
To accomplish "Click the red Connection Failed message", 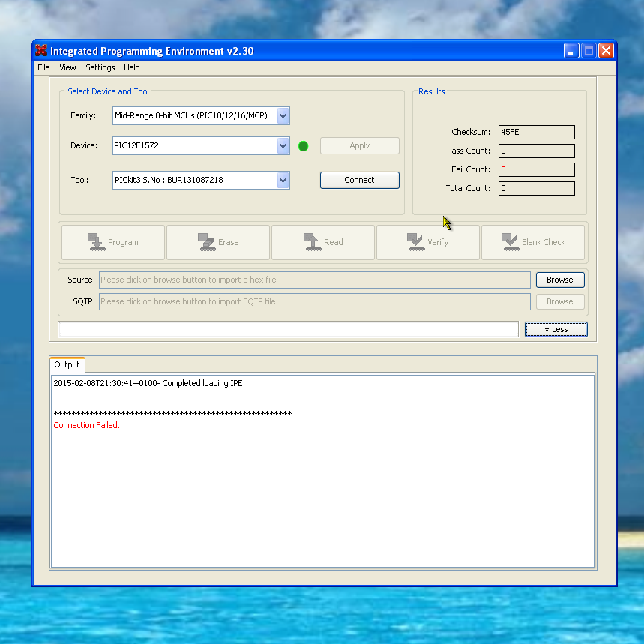I will [x=87, y=426].
